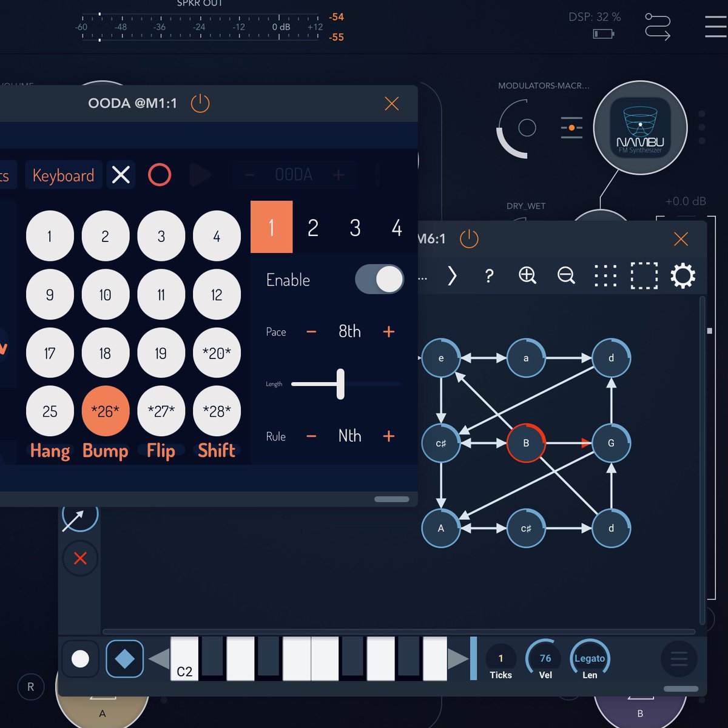The width and height of the screenshot is (728, 728).
Task: Click the red X circle button
Action: coord(80,558)
